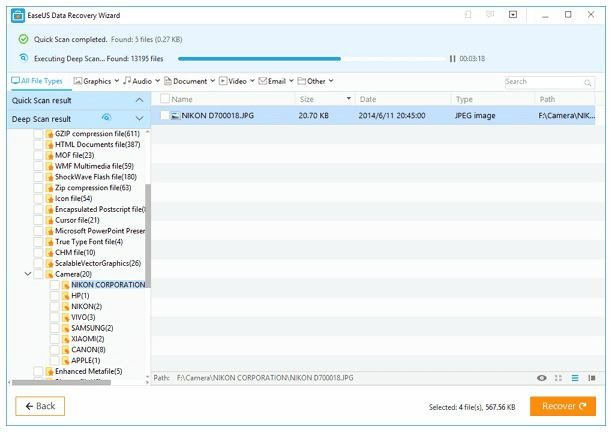Open the Email filter
Viewport: 611px width, 434px height.
[x=272, y=81]
